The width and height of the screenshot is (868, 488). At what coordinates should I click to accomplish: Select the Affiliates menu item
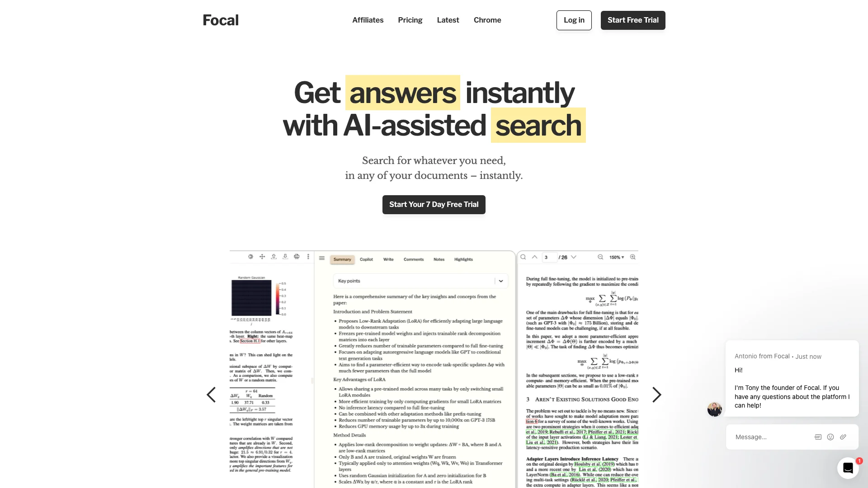tap(367, 20)
